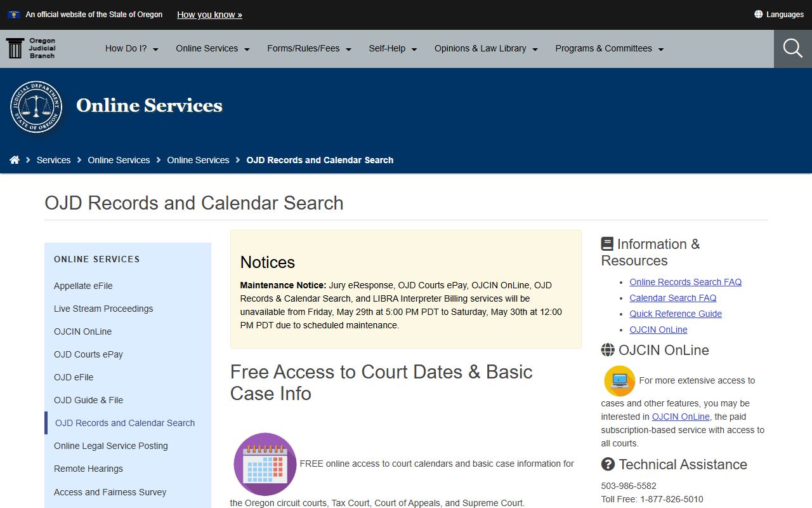Open the Self-Help dropdown menu
The width and height of the screenshot is (812, 508).
point(393,48)
